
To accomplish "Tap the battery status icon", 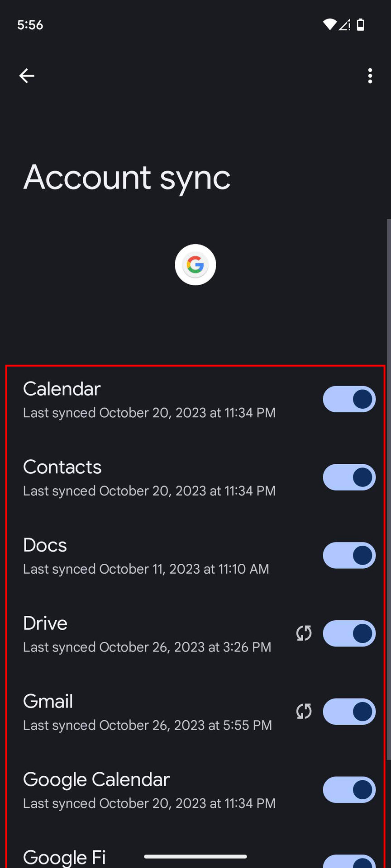I will pos(361,24).
